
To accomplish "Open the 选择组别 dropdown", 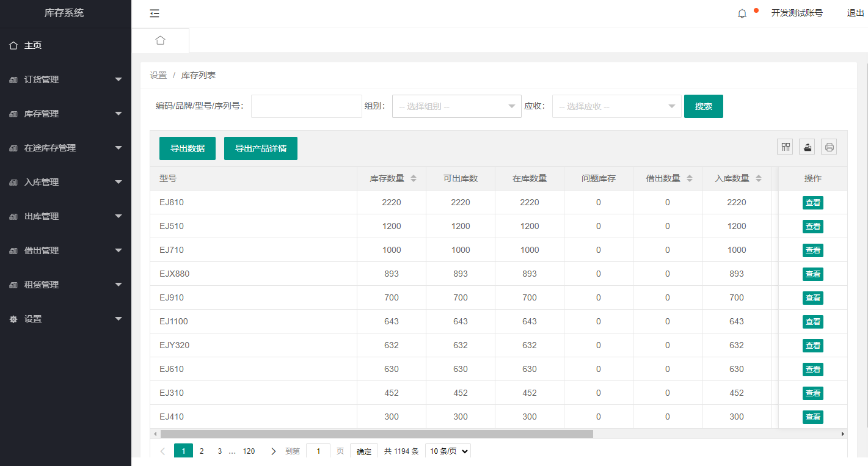I will (456, 106).
